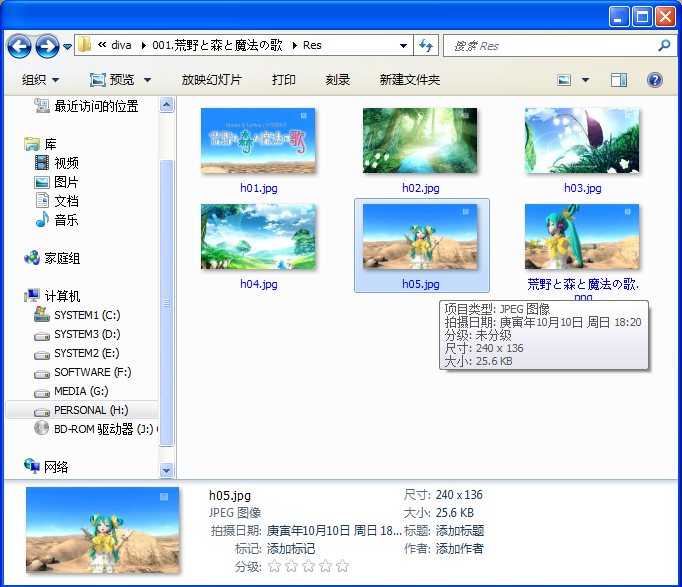Maximize the explorer window

642,17
